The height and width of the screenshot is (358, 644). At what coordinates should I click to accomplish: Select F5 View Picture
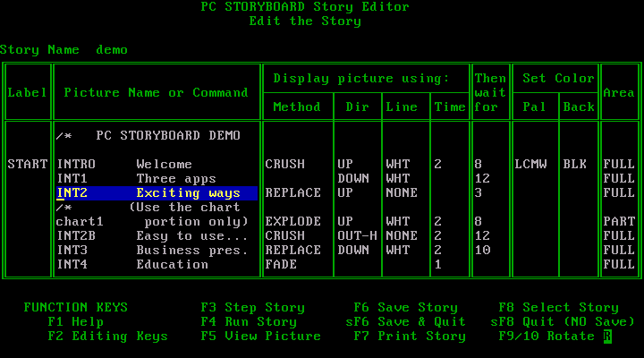coord(260,337)
